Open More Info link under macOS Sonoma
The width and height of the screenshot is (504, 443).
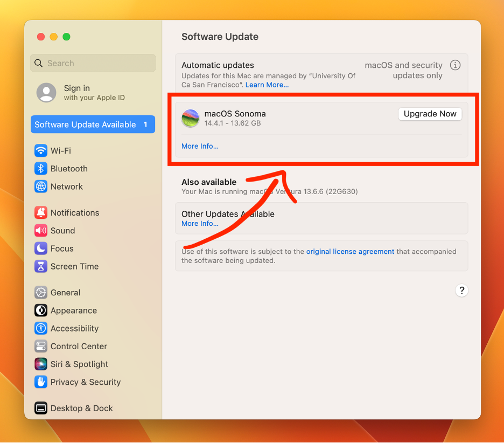pos(200,146)
